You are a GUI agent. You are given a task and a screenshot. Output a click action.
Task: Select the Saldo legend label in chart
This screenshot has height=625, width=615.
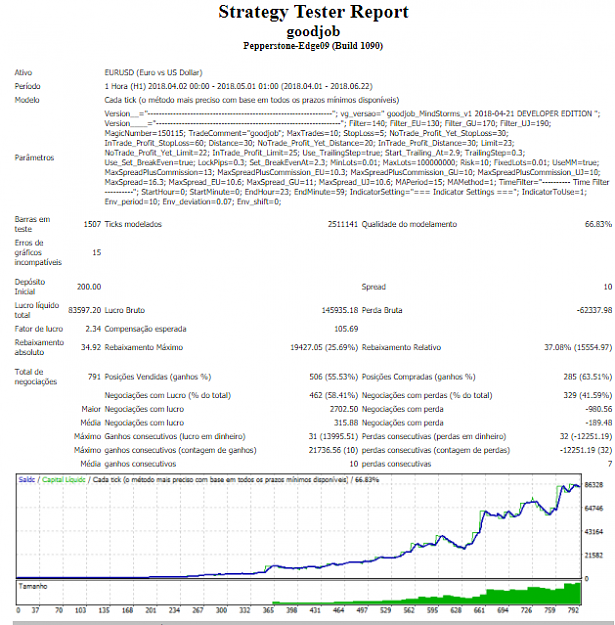(x=27, y=480)
